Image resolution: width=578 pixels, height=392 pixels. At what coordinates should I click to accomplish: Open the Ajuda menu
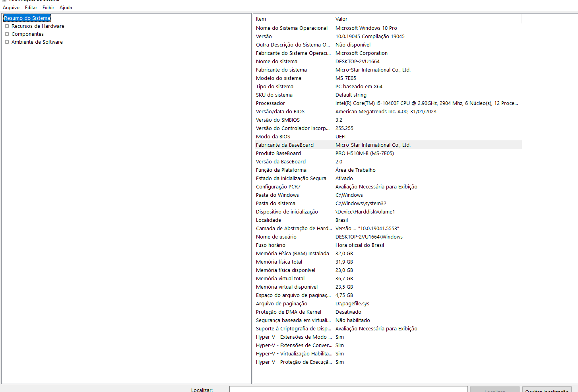[66, 8]
